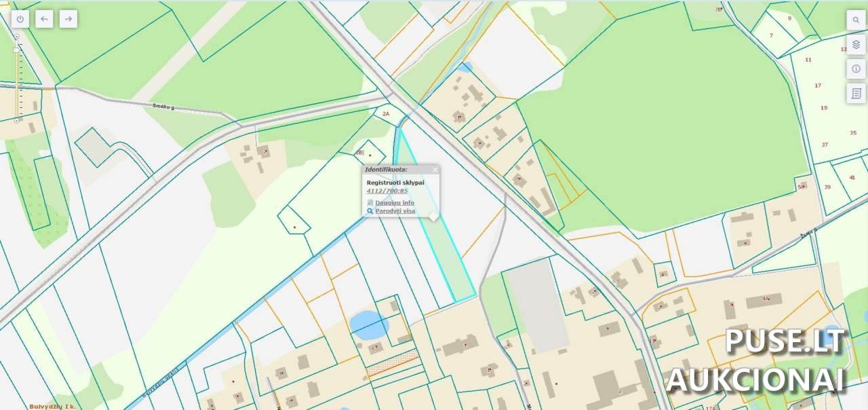Open the document list icon

pos(856,93)
